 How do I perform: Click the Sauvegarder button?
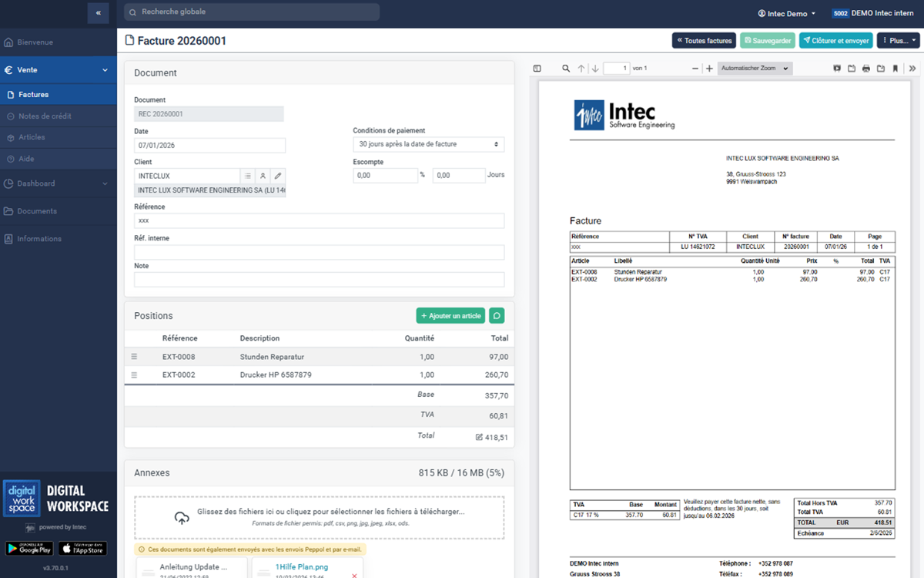point(768,41)
